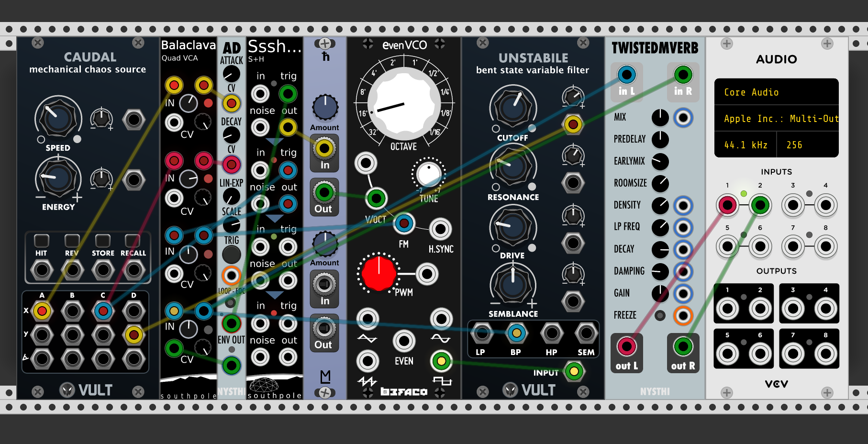Click the TwistedMVerb out L jack
This screenshot has height=444, width=868.
(626, 346)
